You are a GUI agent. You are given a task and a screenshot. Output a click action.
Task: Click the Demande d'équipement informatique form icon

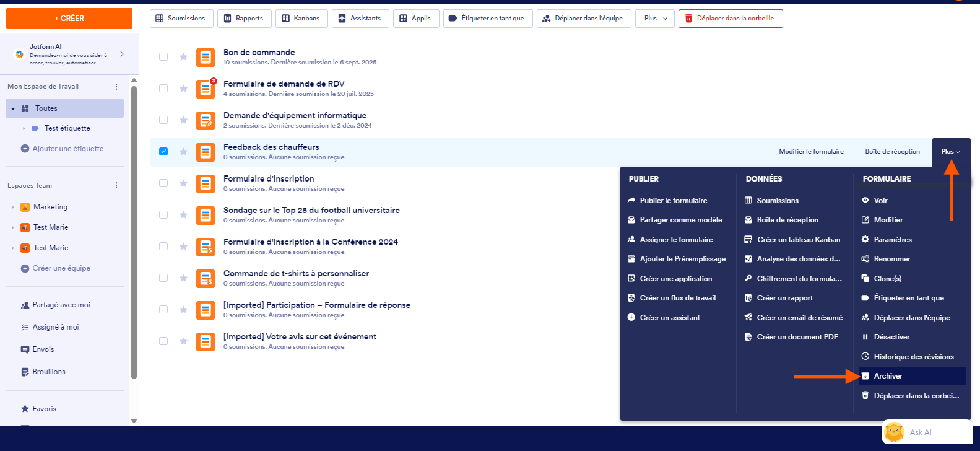[x=206, y=120]
